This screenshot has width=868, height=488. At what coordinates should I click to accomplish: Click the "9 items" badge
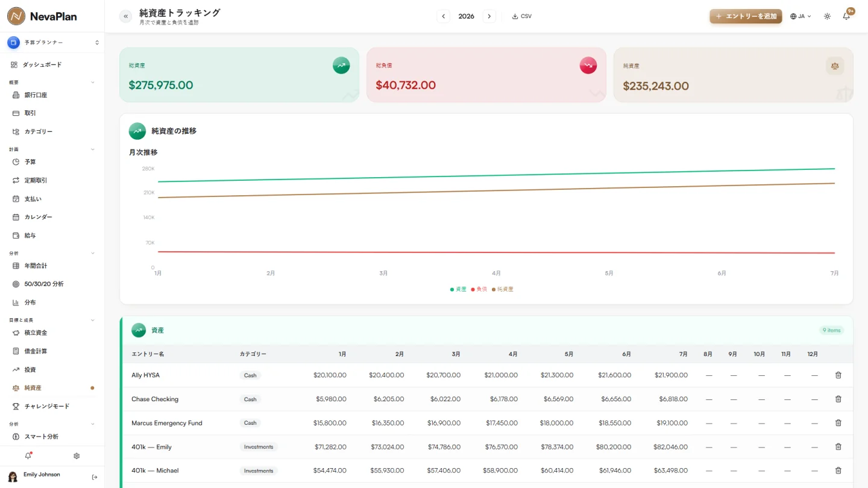tap(831, 330)
